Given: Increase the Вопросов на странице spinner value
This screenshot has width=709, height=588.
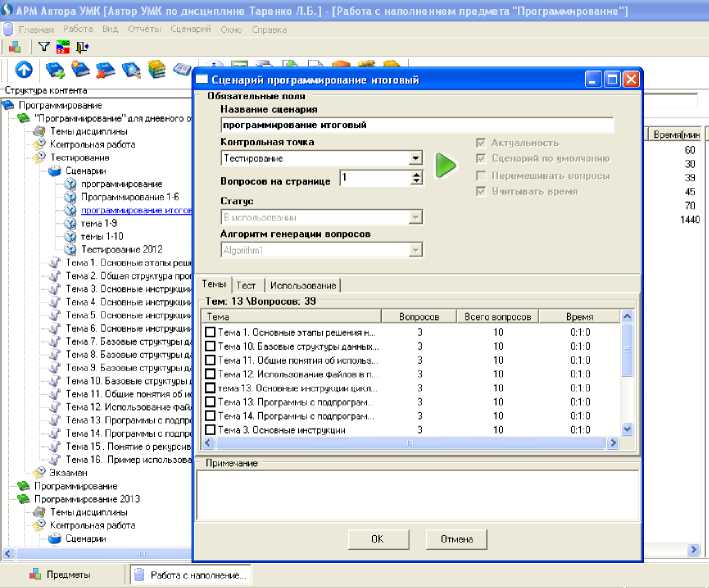Looking at the screenshot, I should [x=416, y=174].
